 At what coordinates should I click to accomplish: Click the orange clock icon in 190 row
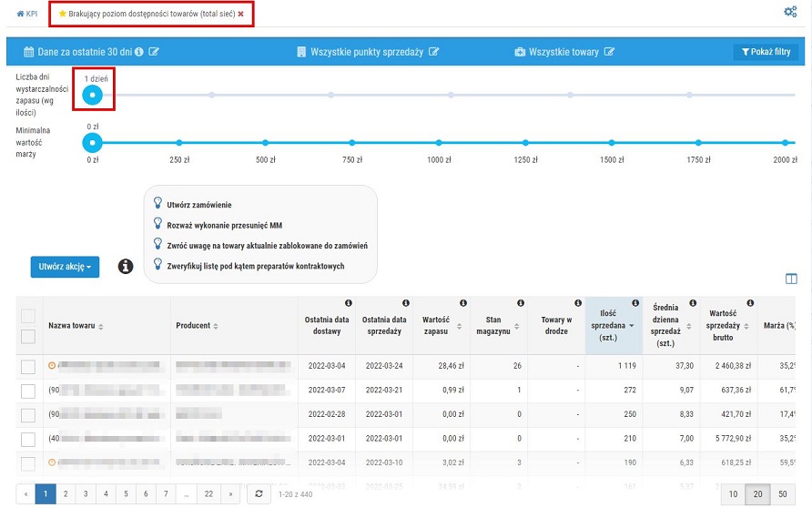(x=52, y=462)
